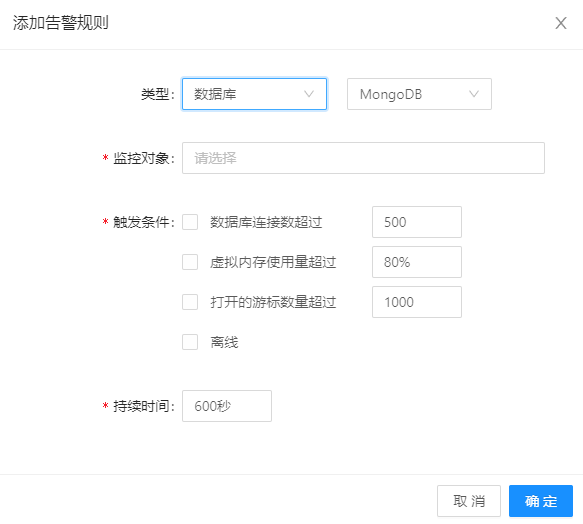583x524 pixels.
Task: Click the 监控对象 field label
Action: [143, 158]
